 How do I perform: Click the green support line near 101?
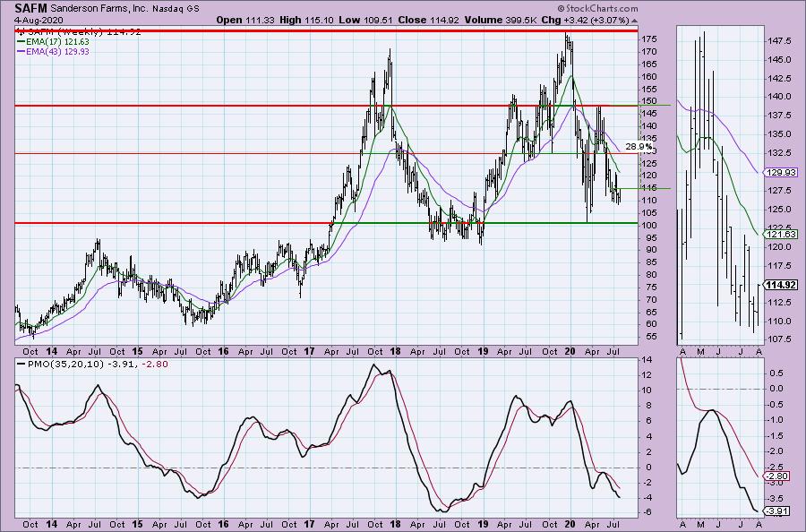click(x=484, y=223)
